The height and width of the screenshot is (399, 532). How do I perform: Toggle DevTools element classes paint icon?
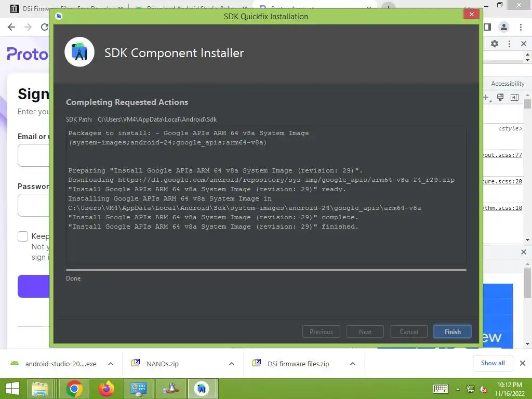pos(500,98)
